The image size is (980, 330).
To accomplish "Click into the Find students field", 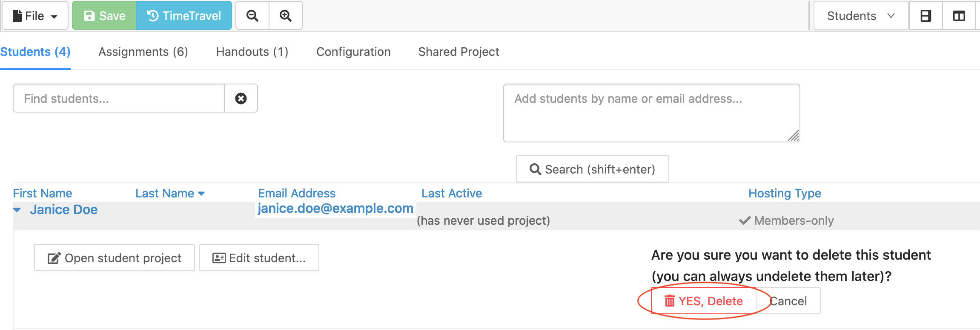I will (x=119, y=98).
